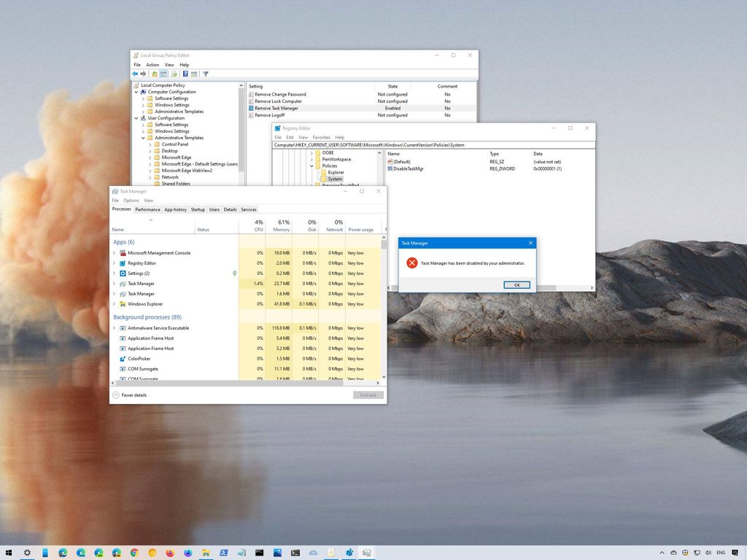Collapse Administrative Templates under User Configuration
Image resolution: width=747 pixels, height=560 pixels.
pyautogui.click(x=142, y=137)
